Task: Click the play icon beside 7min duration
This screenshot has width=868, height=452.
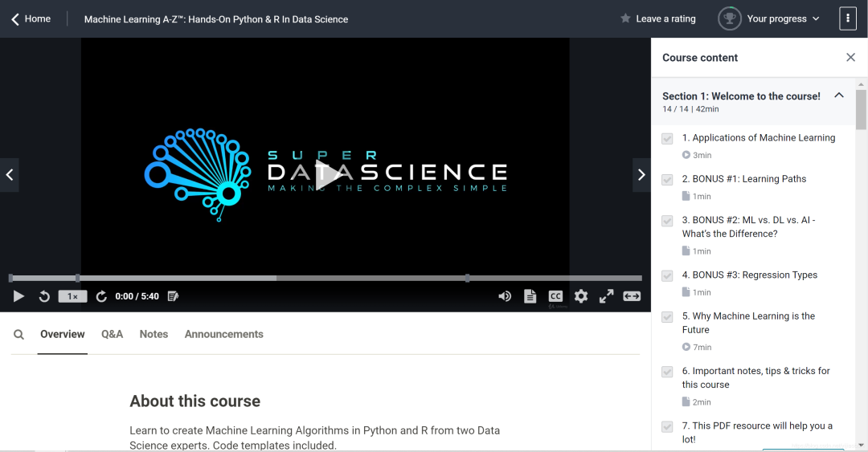Action: pyautogui.click(x=686, y=347)
